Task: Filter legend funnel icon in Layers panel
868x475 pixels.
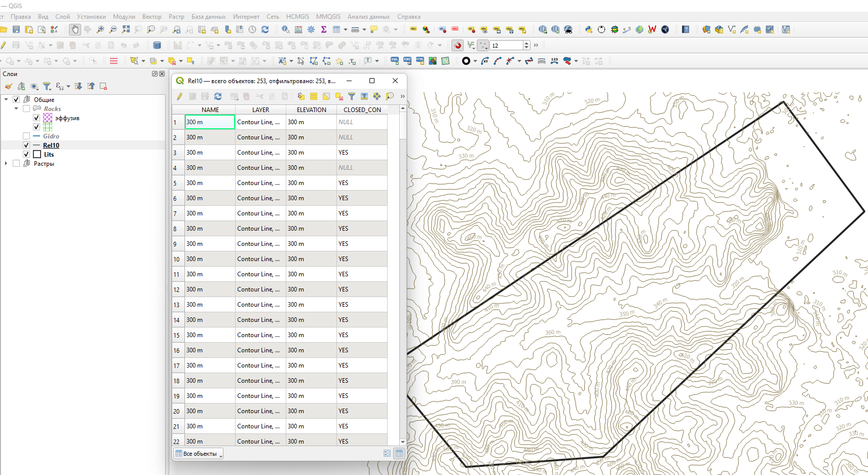Action: click(47, 86)
